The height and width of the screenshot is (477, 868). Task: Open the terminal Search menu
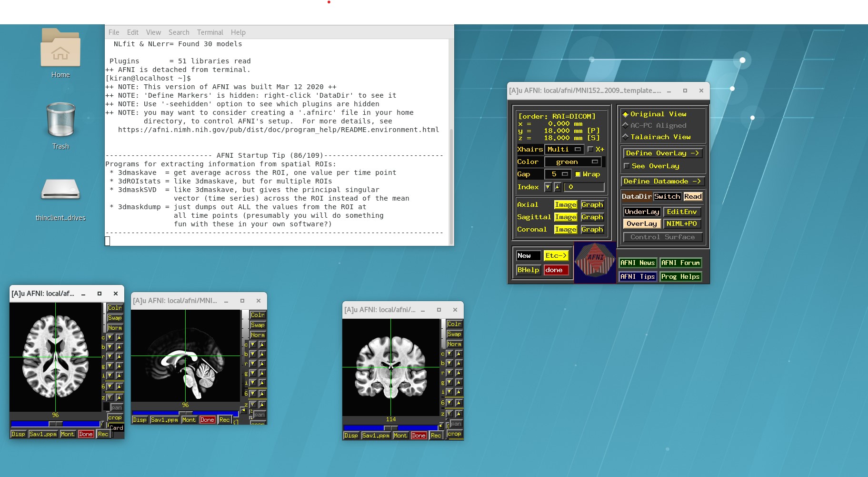[x=179, y=32]
